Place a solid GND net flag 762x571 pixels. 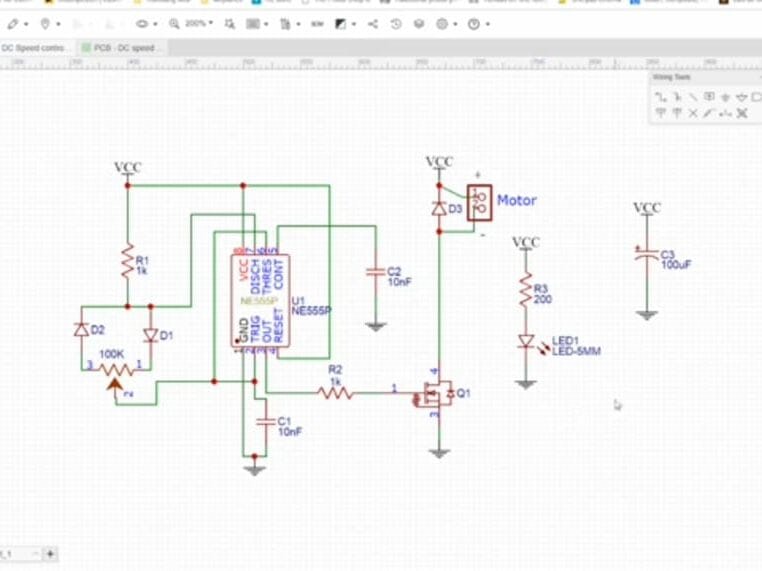coord(726,97)
